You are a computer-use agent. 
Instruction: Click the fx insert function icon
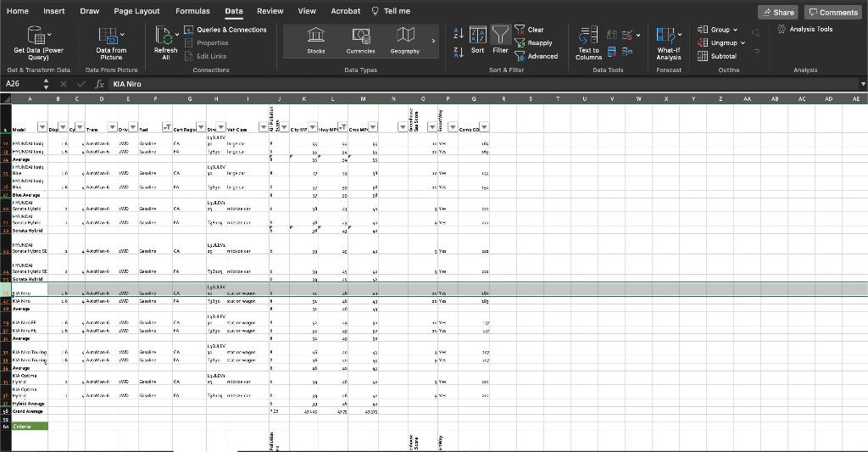coord(100,84)
